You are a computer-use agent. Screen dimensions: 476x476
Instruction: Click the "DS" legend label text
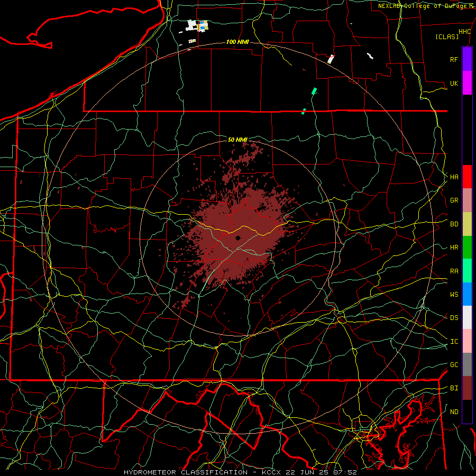tap(454, 318)
